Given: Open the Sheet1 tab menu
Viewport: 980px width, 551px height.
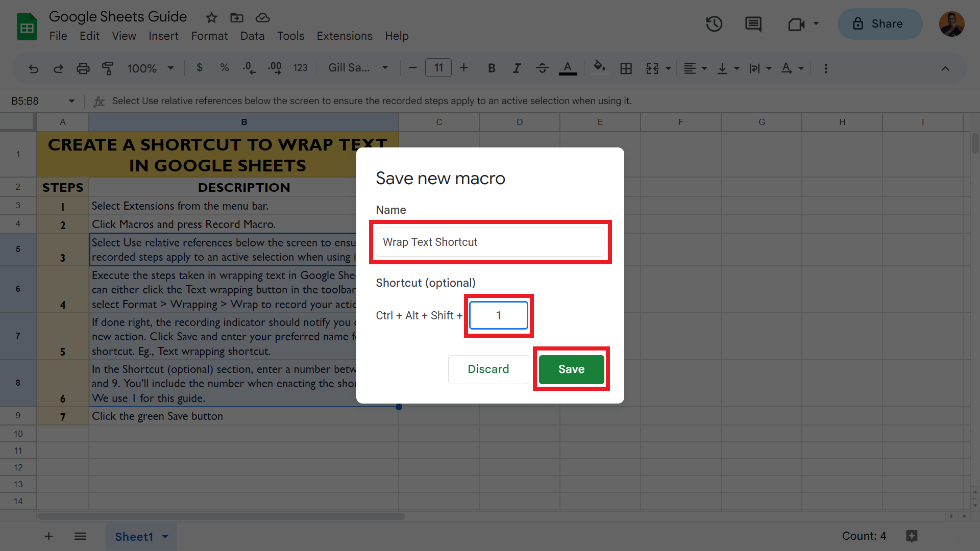Looking at the screenshot, I should [x=165, y=536].
